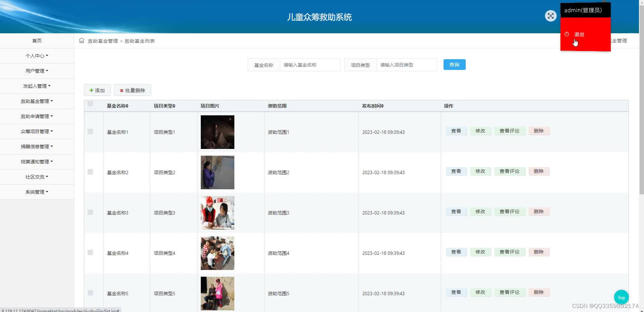Click the admin(管理员) user label
The height and width of the screenshot is (312, 644).
click(x=583, y=10)
